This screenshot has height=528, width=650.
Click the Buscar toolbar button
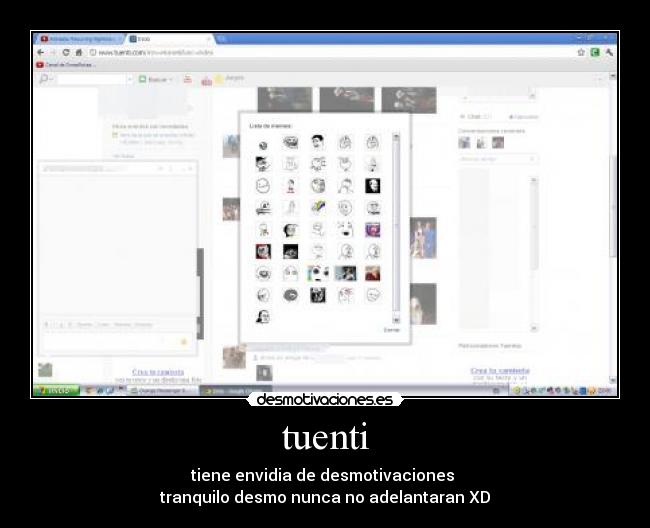coord(153,79)
